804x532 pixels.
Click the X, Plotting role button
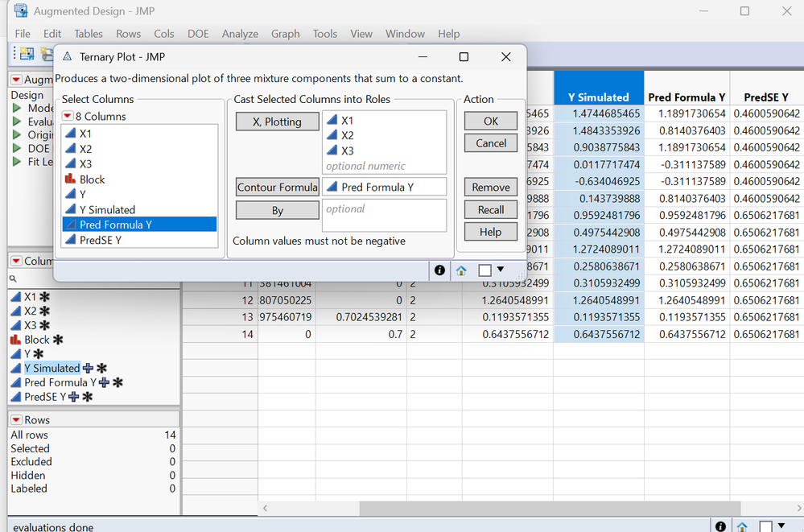(277, 122)
